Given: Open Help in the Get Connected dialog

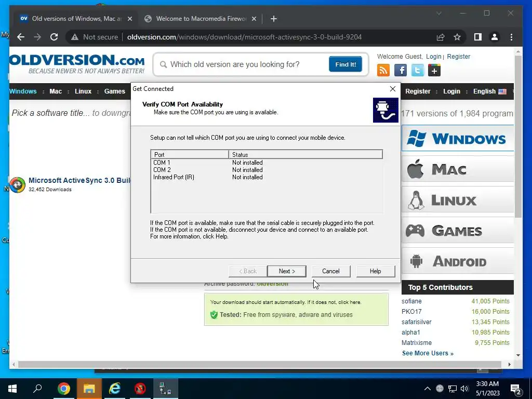Looking at the screenshot, I should [375, 271].
